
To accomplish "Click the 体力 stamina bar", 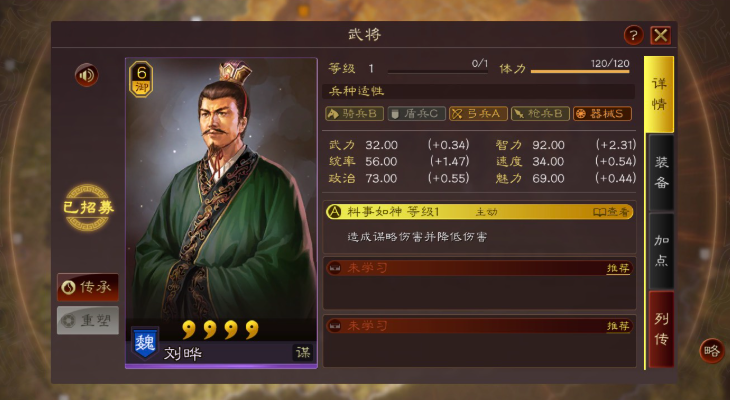I will pyautogui.click(x=580, y=71).
